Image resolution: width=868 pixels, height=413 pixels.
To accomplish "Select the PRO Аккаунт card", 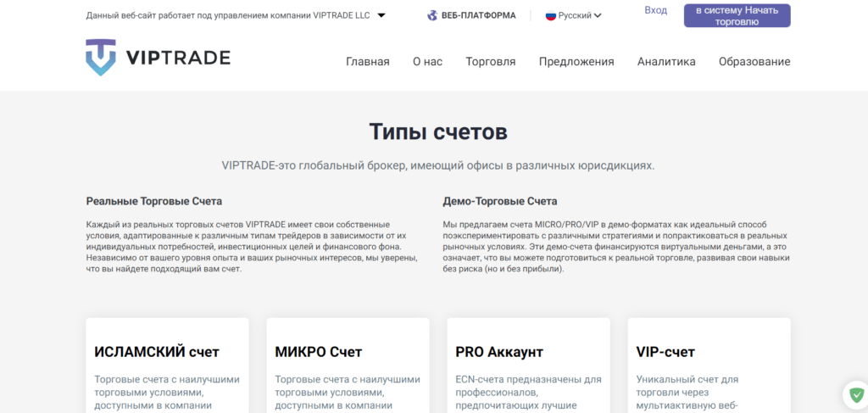I will [529, 366].
